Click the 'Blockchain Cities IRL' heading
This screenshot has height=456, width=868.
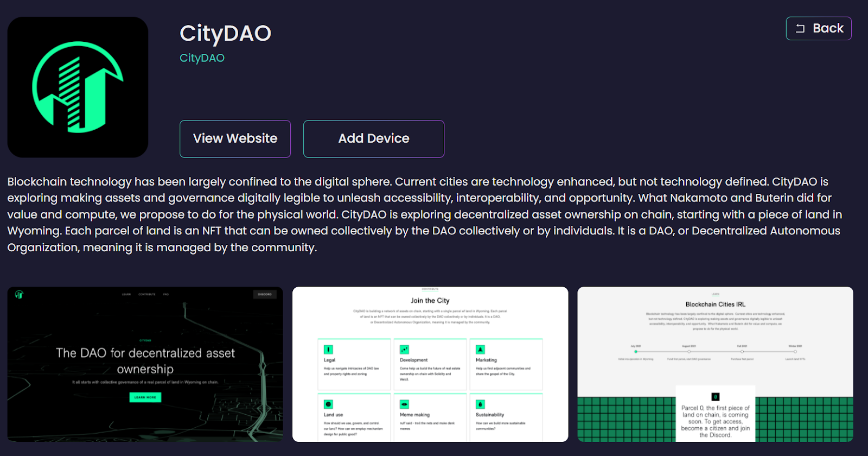(715, 305)
